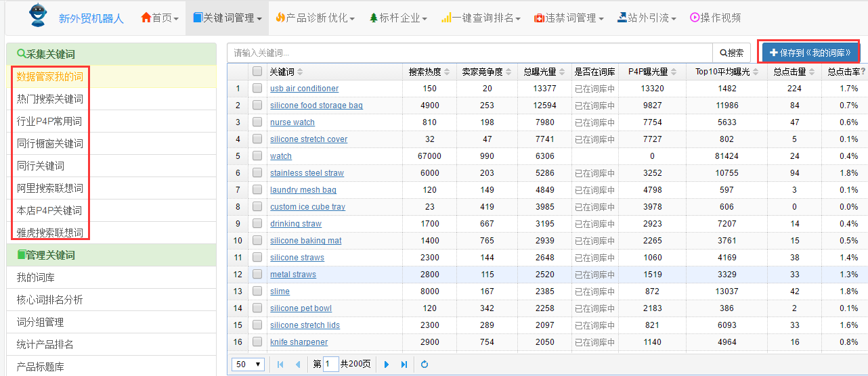Click the 共200页 page count text
This screenshot has width=868, height=376.
tap(355, 365)
